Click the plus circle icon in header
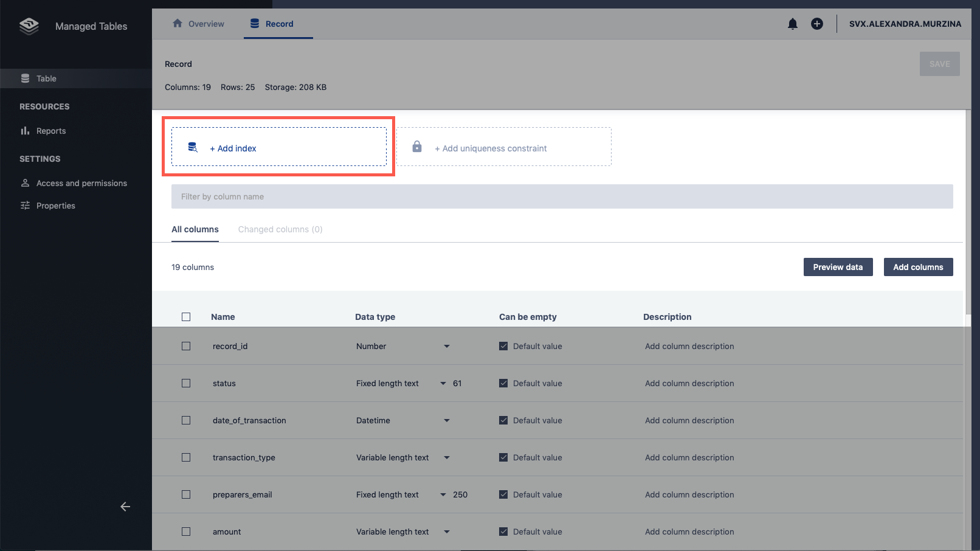 tap(816, 24)
